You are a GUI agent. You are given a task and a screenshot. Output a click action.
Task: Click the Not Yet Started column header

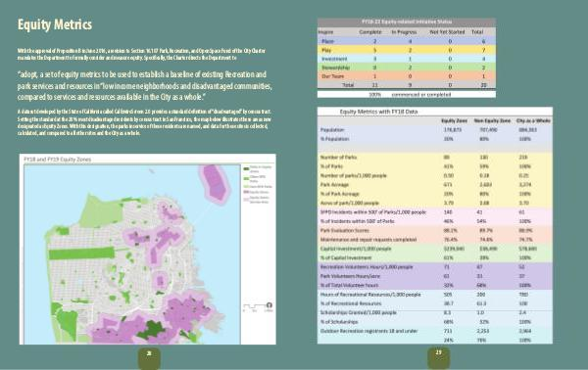(447, 32)
